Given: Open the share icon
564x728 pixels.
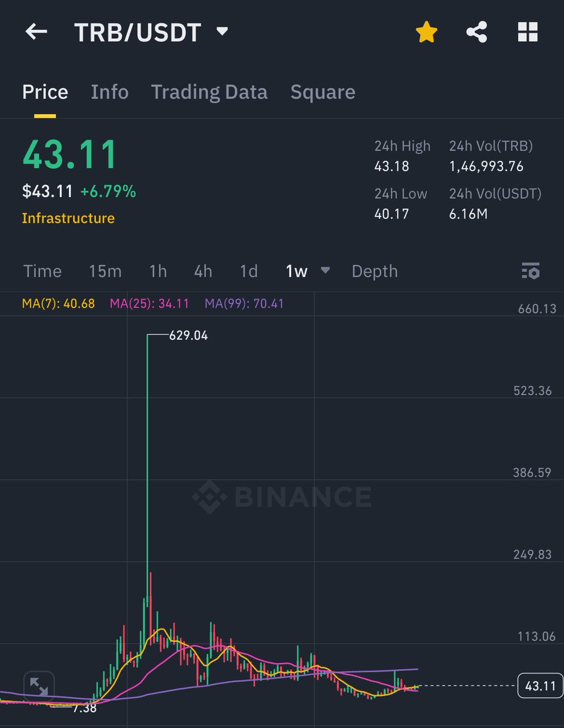Looking at the screenshot, I should pyautogui.click(x=477, y=32).
